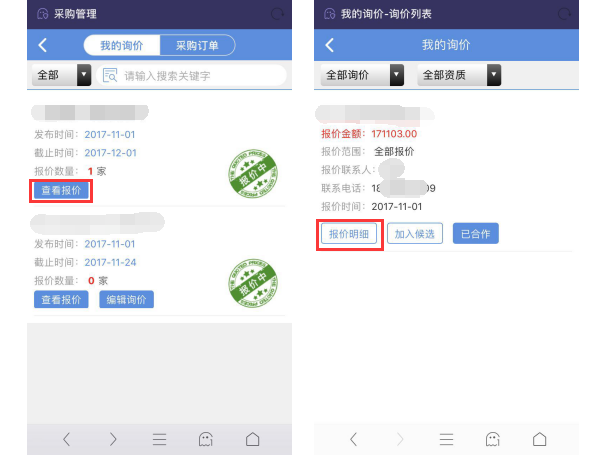
Task: Open 报价明细 for the quotation
Action: pos(349,234)
